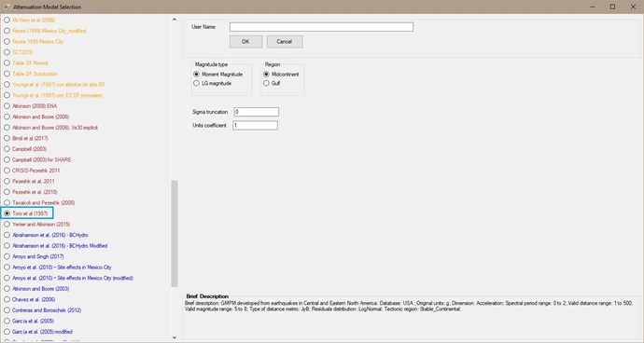Click the Units coefficient label
The height and width of the screenshot is (343, 644).
[x=209, y=125]
